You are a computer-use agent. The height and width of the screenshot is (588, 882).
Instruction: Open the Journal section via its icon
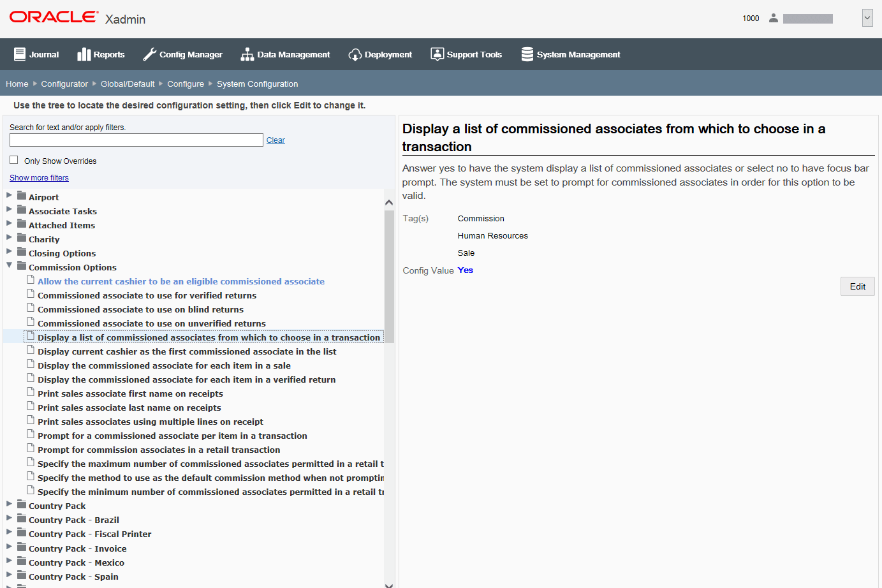click(x=21, y=54)
